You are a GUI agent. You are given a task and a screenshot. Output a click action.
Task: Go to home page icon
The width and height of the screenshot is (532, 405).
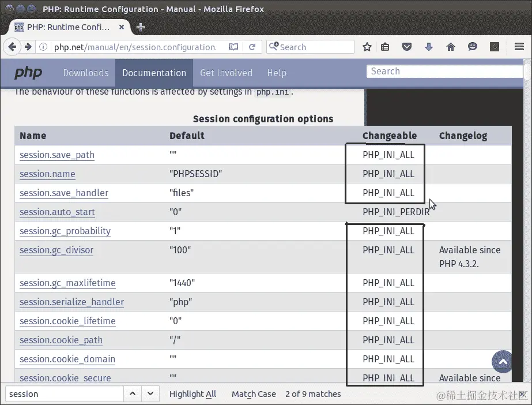tap(451, 47)
